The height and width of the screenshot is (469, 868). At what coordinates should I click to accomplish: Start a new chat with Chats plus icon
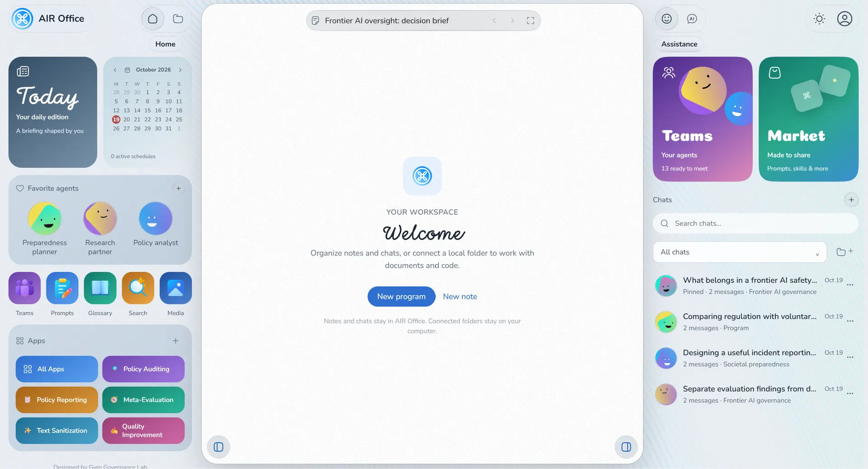851,199
